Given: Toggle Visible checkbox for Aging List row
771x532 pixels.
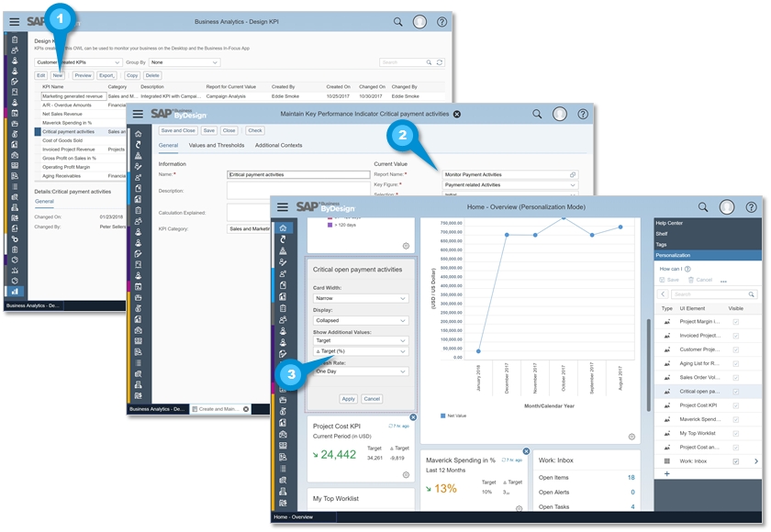Looking at the screenshot, I should 735,363.
